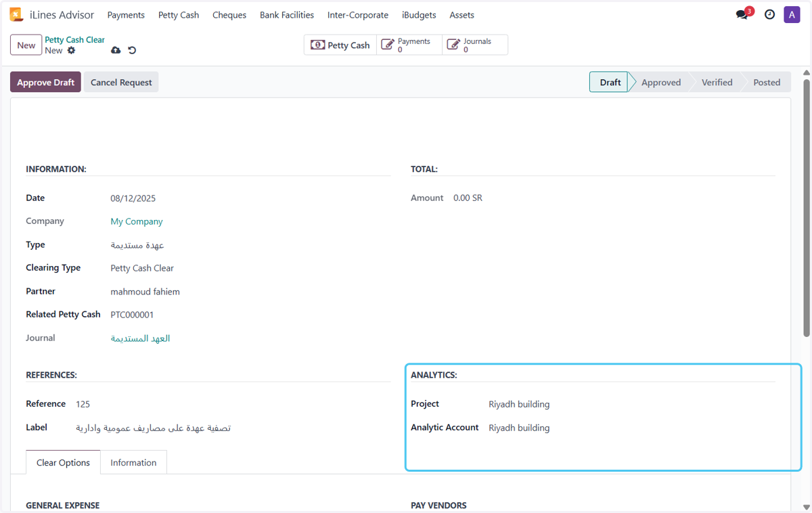
Task: Click the vertical scrollbar thumb
Action: click(x=806, y=208)
